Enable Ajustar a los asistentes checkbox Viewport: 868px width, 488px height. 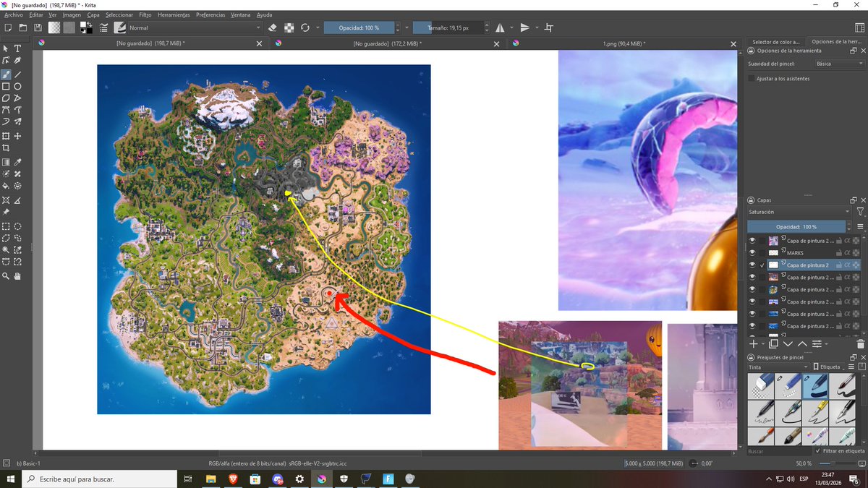pyautogui.click(x=752, y=78)
